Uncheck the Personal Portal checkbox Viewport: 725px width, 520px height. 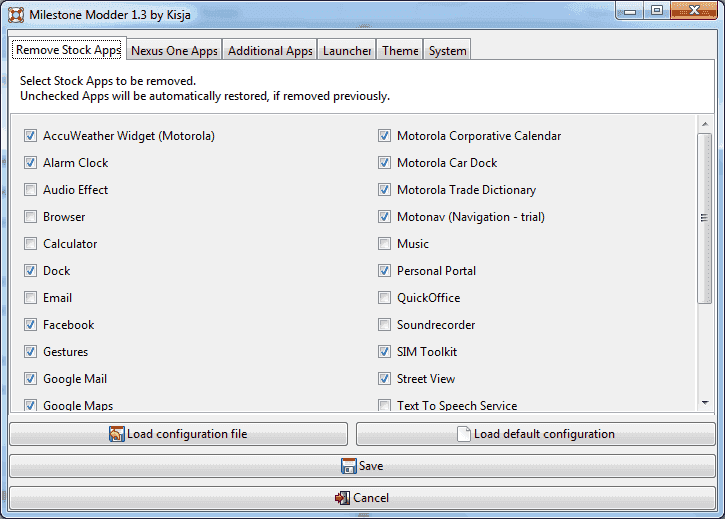pyautogui.click(x=384, y=271)
